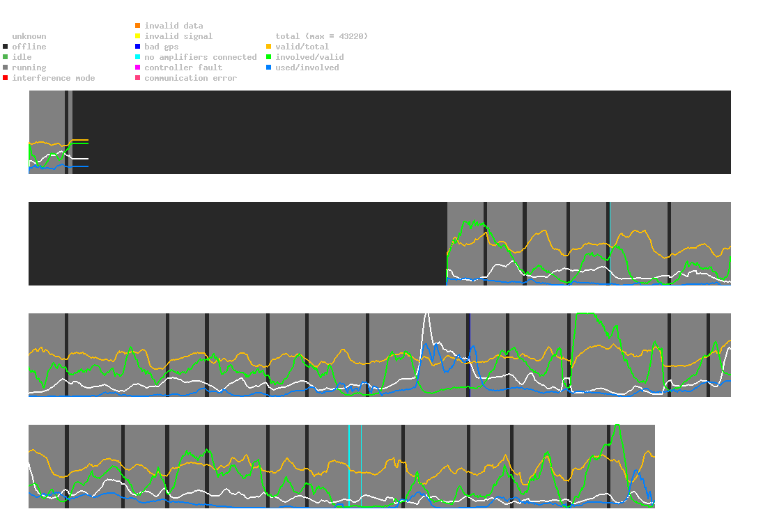Click the 'no amplifiers connected' label
This screenshot has height=532, width=763.
[x=201, y=57]
